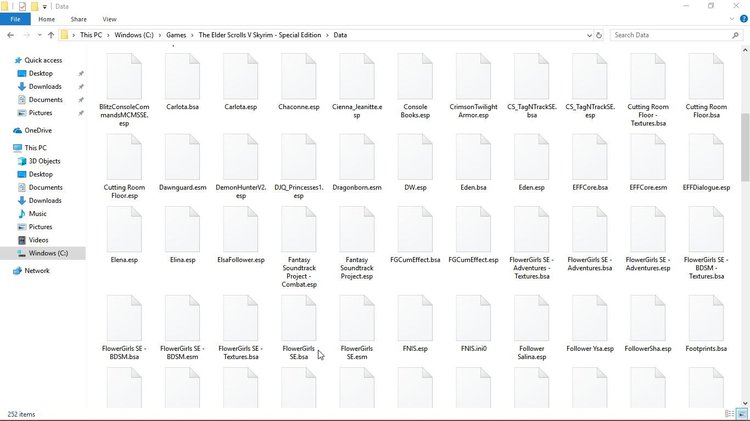Select Quick access in navigation pane

[43, 60]
